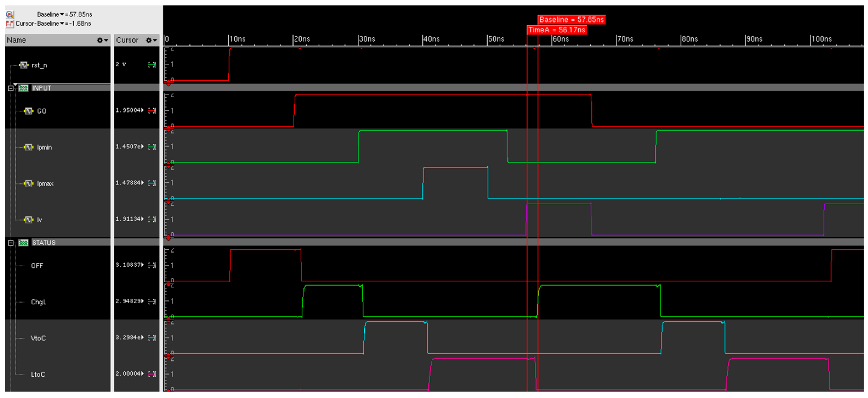This screenshot has width=868, height=398.
Task: Expand the Ipmax cursor value 1.47884
Action: click(143, 183)
